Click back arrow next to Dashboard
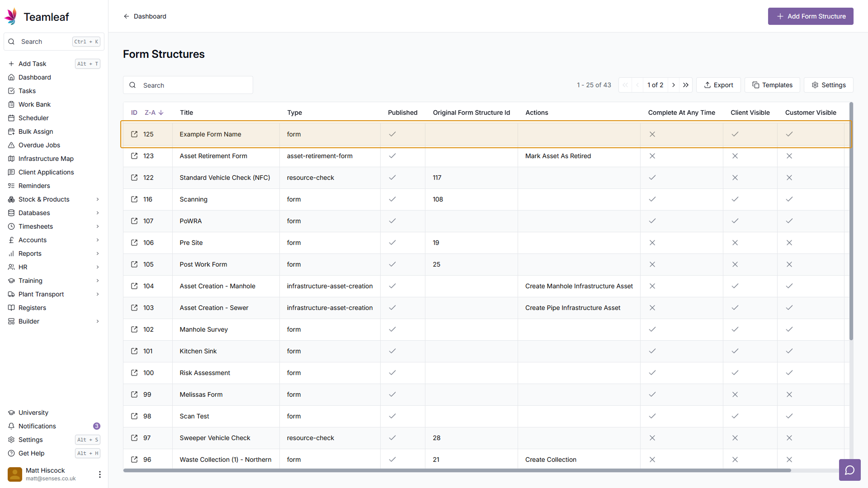Screen dimensions: 868x488 [x=127, y=16]
